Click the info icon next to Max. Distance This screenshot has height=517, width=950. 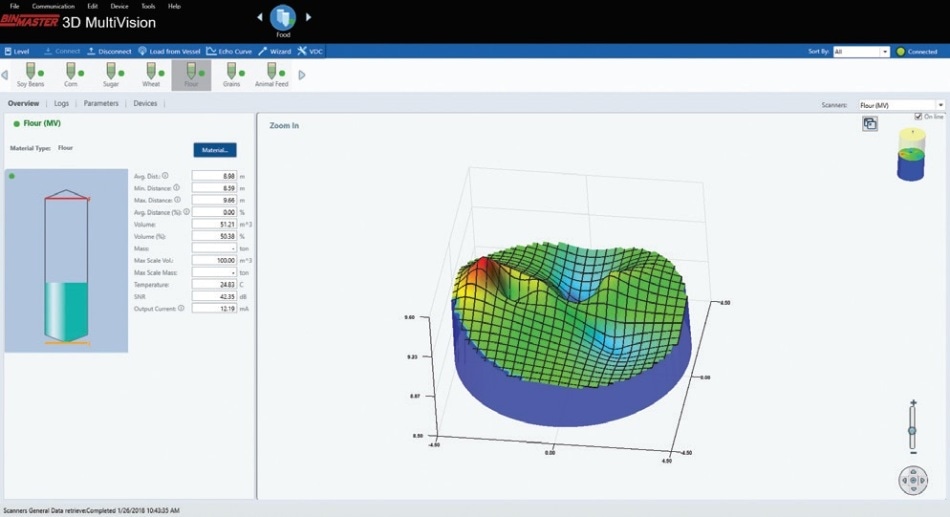tap(178, 199)
